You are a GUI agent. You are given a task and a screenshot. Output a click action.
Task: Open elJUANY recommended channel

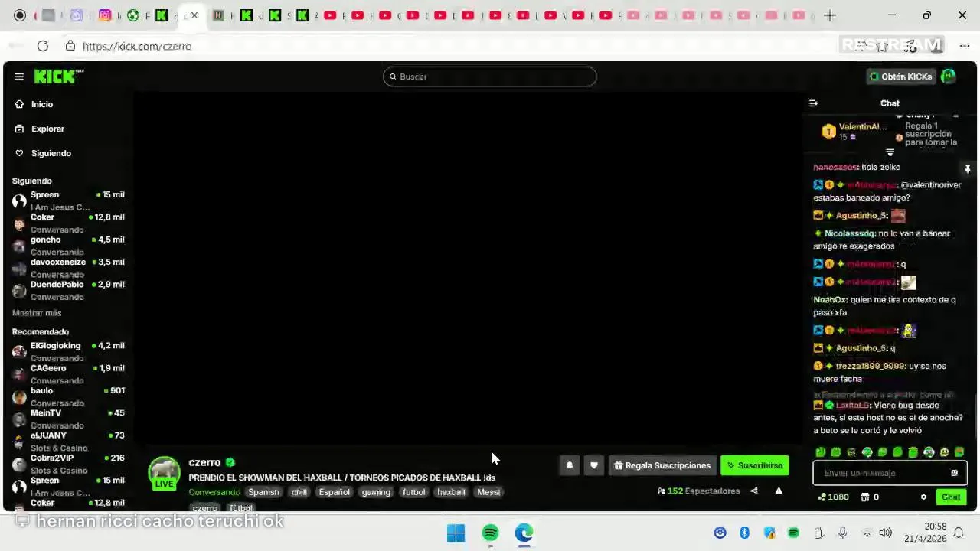click(68, 441)
